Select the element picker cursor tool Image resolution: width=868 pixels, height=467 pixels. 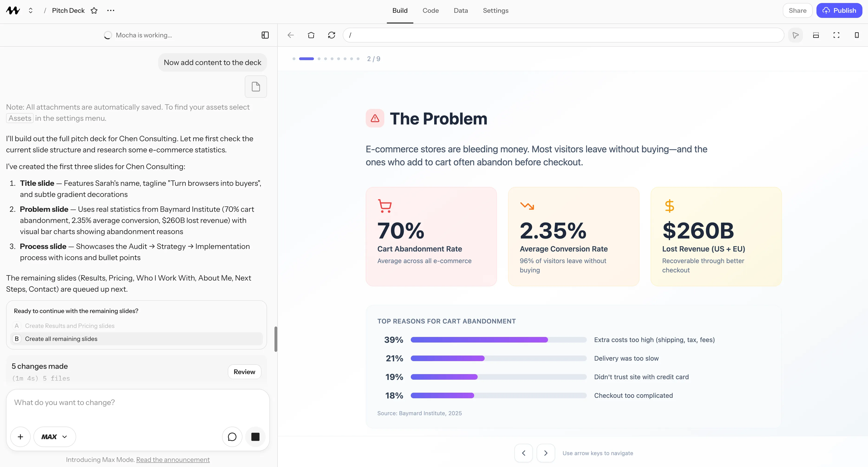pos(796,35)
